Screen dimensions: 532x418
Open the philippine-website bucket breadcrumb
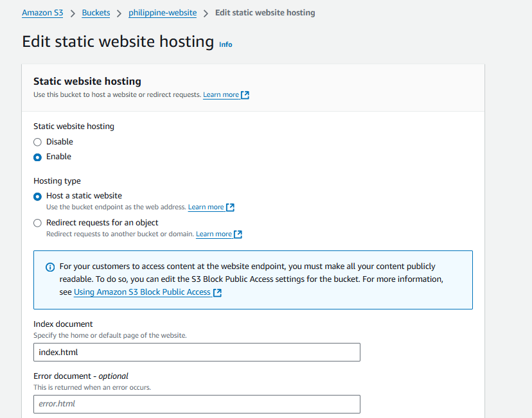click(x=163, y=13)
